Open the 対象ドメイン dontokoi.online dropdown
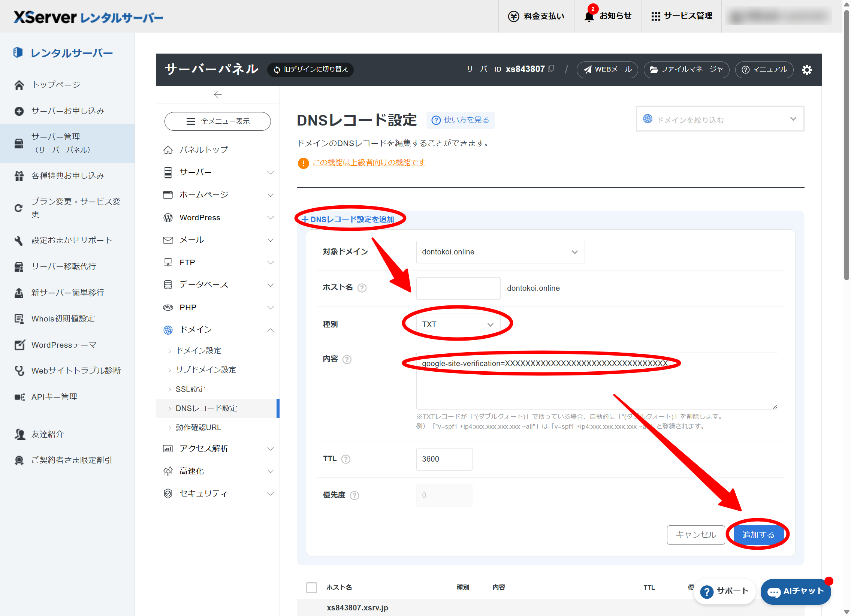The height and width of the screenshot is (616, 851). pos(500,252)
